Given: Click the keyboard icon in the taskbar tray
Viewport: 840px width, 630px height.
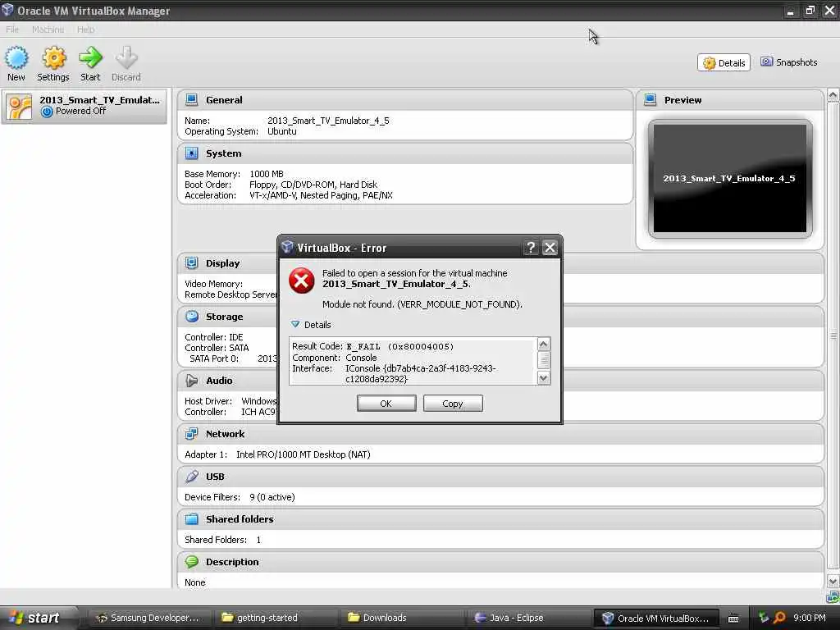Looking at the screenshot, I should (x=733, y=619).
